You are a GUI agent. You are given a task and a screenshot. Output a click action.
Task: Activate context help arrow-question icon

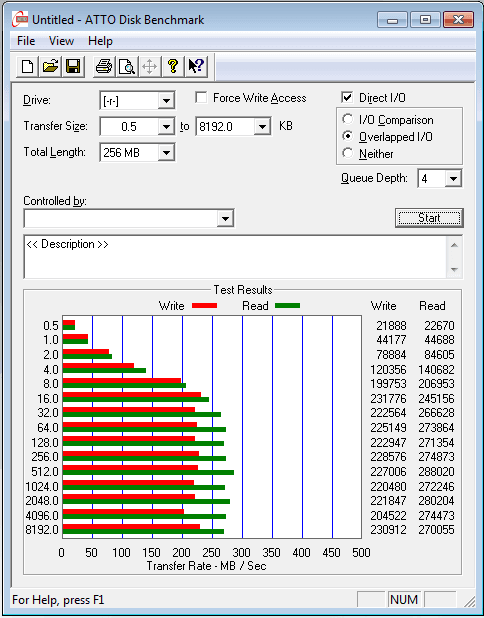(196, 66)
